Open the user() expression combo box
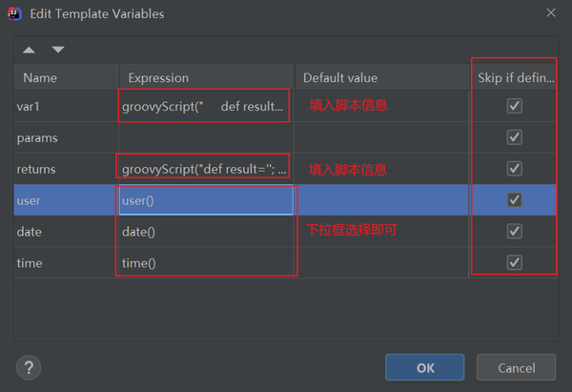 pos(206,200)
